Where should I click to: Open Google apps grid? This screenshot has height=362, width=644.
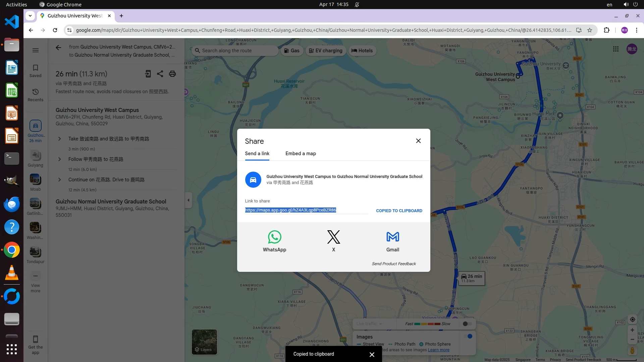pyautogui.click(x=615, y=49)
